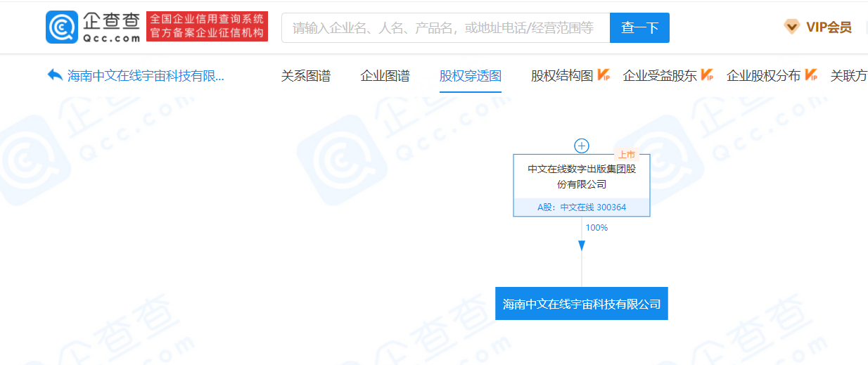
Task: Switch to the 企业图谱 tab
Action: click(x=385, y=76)
